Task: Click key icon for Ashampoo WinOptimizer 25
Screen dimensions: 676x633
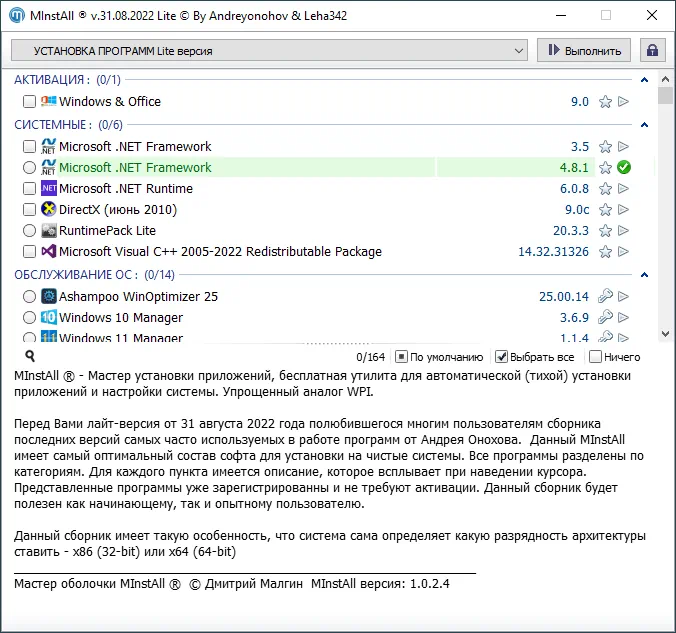Action: pyautogui.click(x=605, y=296)
